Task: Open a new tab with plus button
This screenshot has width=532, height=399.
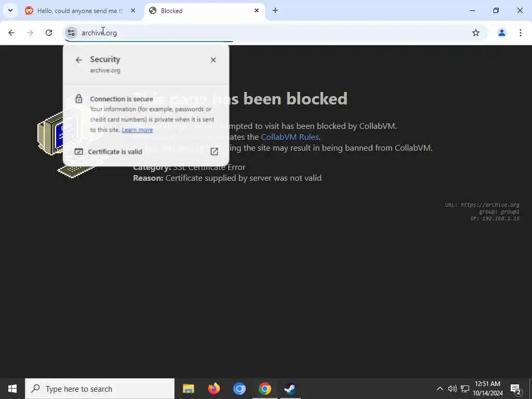Action: (275, 10)
